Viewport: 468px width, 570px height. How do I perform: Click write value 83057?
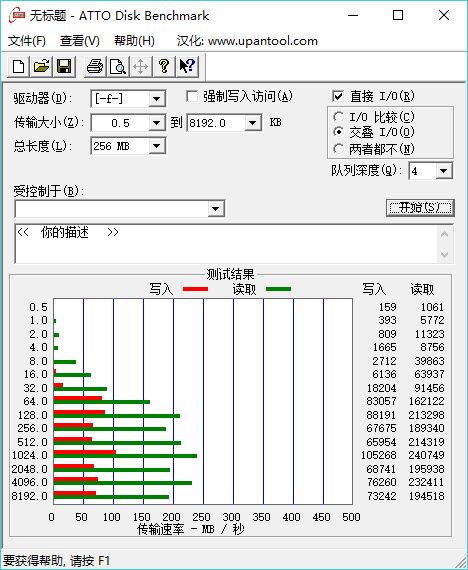point(381,401)
